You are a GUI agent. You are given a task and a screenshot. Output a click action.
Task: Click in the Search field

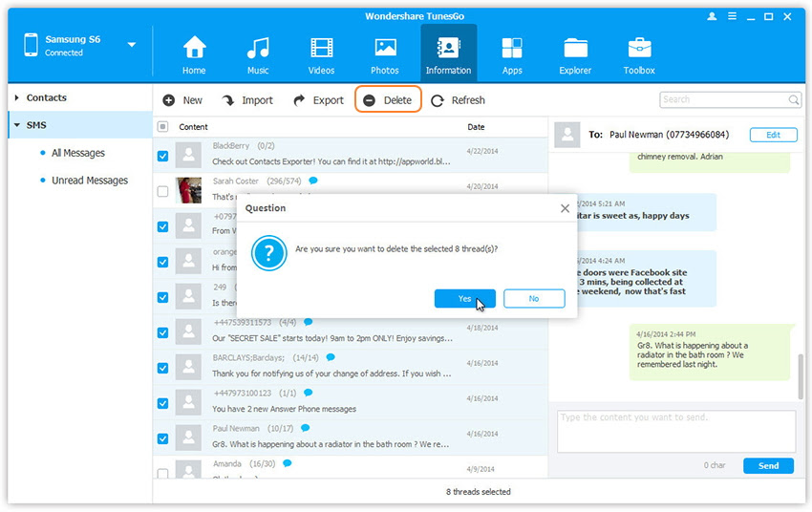point(724,99)
